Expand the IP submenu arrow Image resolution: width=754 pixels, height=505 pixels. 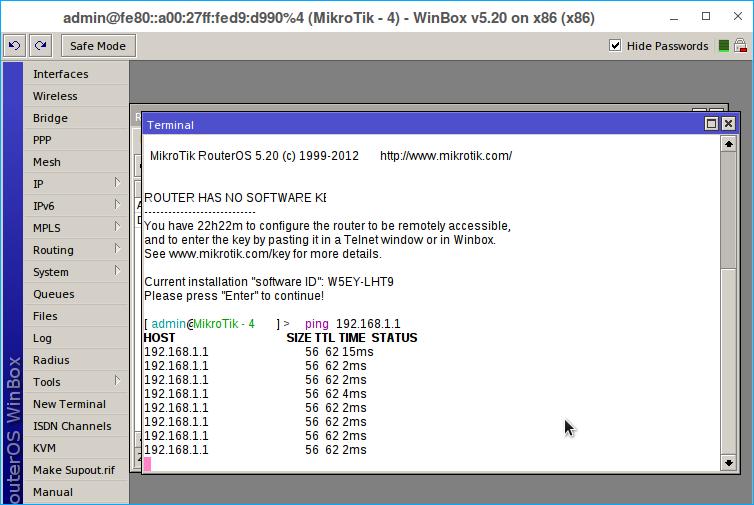pos(117,183)
